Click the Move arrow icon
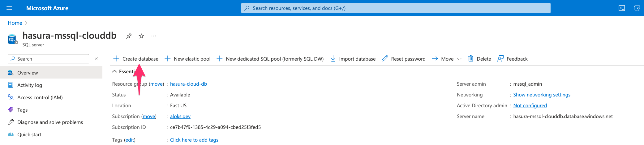This screenshot has width=644, height=145. (435, 58)
